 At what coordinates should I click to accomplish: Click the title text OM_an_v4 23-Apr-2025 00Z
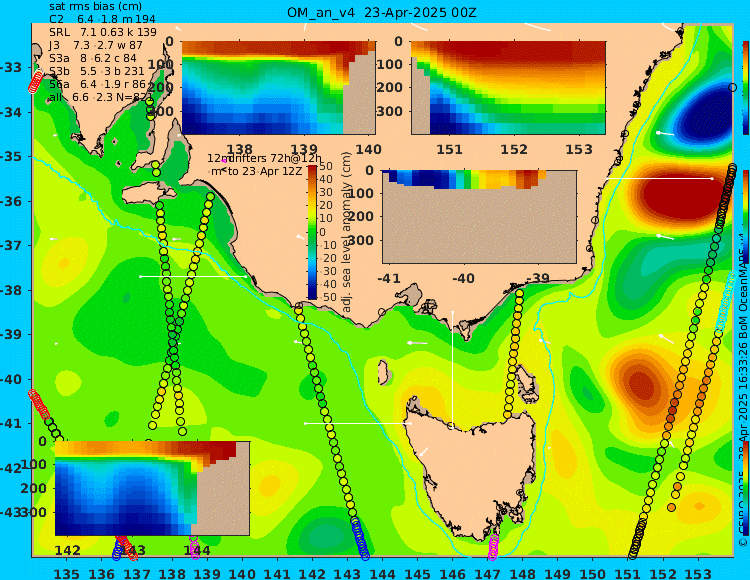click(x=381, y=12)
